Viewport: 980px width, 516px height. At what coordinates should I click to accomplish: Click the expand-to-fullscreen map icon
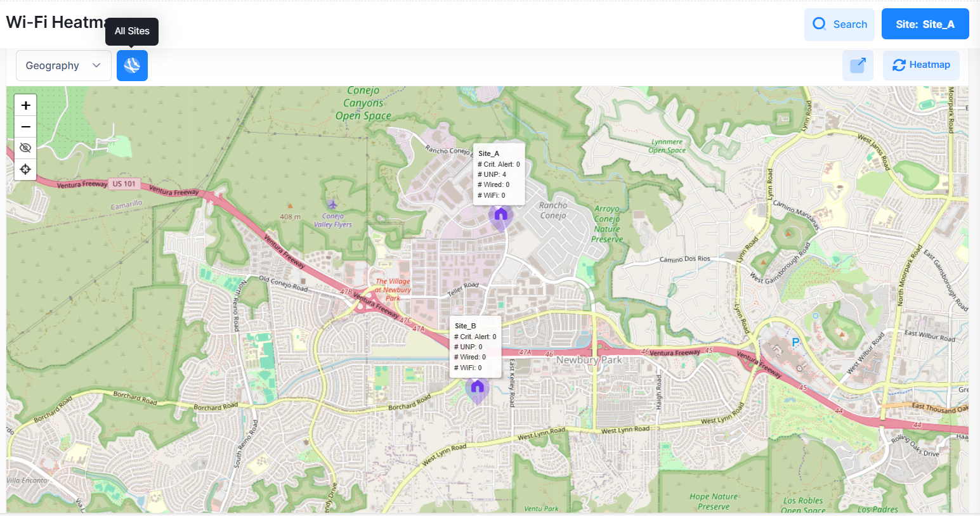[858, 65]
